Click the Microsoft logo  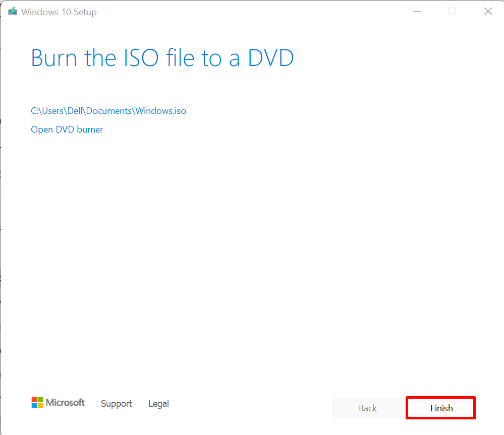tap(58, 402)
